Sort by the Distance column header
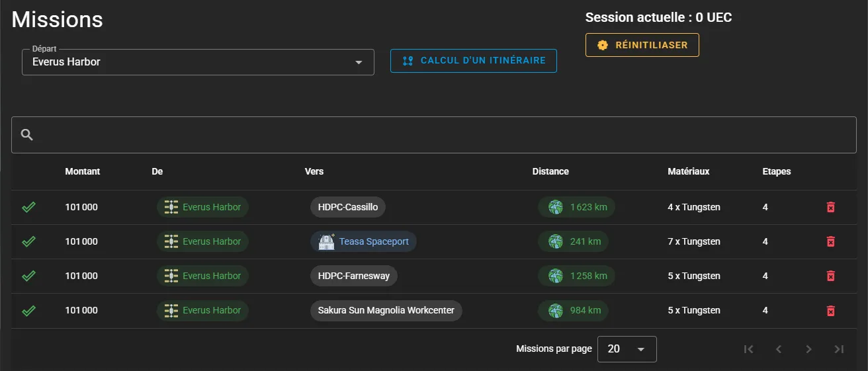This screenshot has width=868, height=371. pyautogui.click(x=550, y=171)
